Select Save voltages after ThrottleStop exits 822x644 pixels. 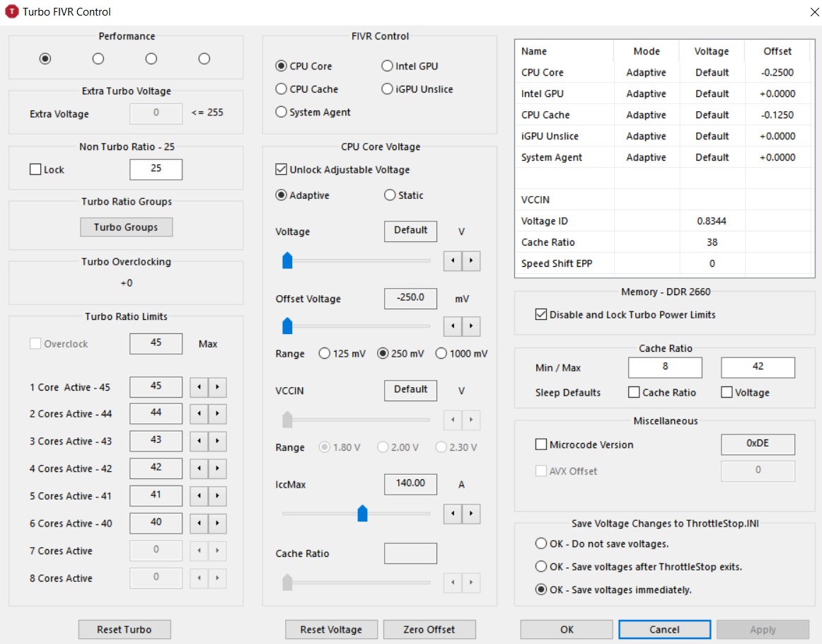(x=541, y=567)
